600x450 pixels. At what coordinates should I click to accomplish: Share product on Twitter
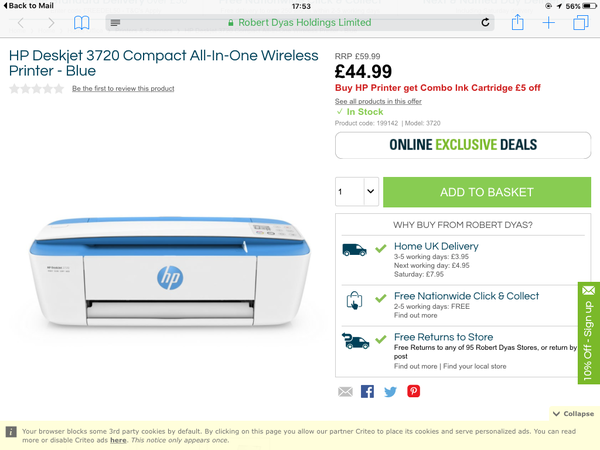click(x=390, y=392)
